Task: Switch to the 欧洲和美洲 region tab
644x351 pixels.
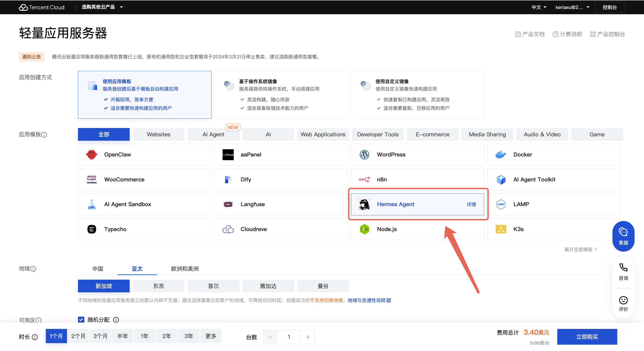Action: point(185,269)
